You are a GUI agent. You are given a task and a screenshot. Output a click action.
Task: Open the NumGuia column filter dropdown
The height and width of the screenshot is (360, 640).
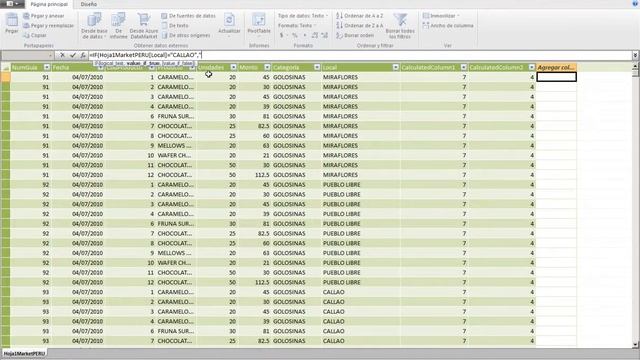[47, 67]
